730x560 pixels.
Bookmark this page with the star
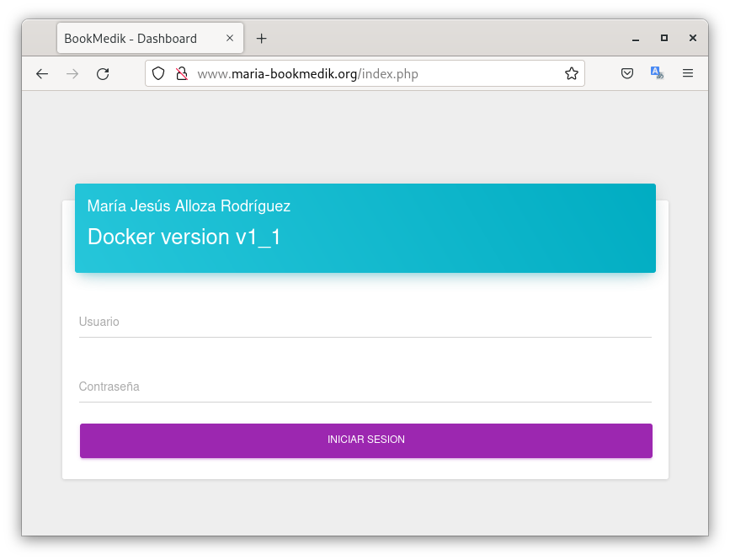(x=572, y=74)
